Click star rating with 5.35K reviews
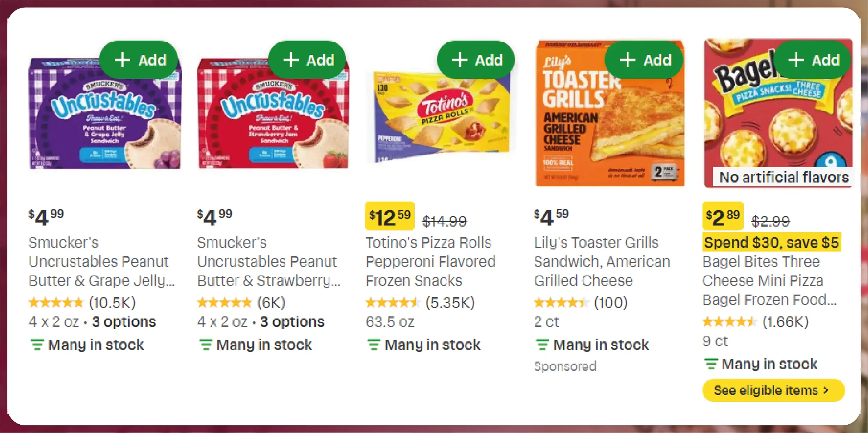The height and width of the screenshot is (433, 868). [x=392, y=303]
